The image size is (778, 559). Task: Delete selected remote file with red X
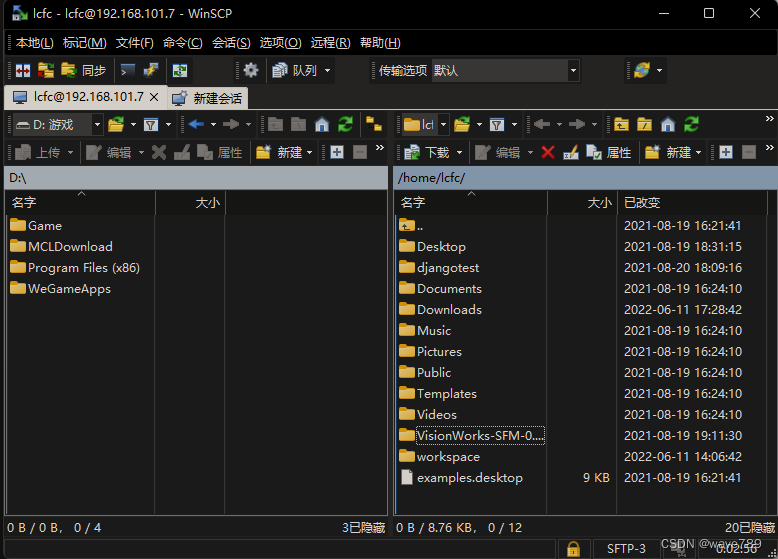pyautogui.click(x=548, y=152)
